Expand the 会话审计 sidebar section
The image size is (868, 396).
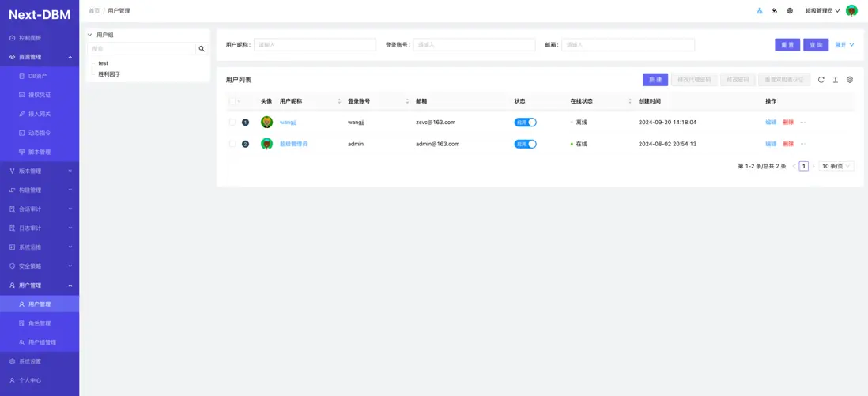pos(40,209)
